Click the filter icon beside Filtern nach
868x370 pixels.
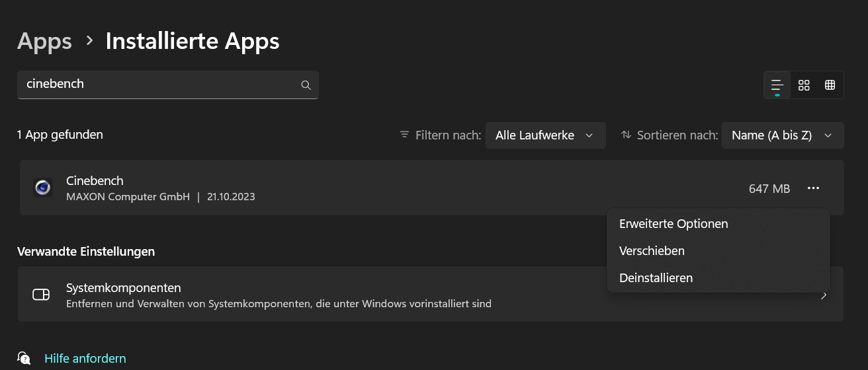[404, 135]
